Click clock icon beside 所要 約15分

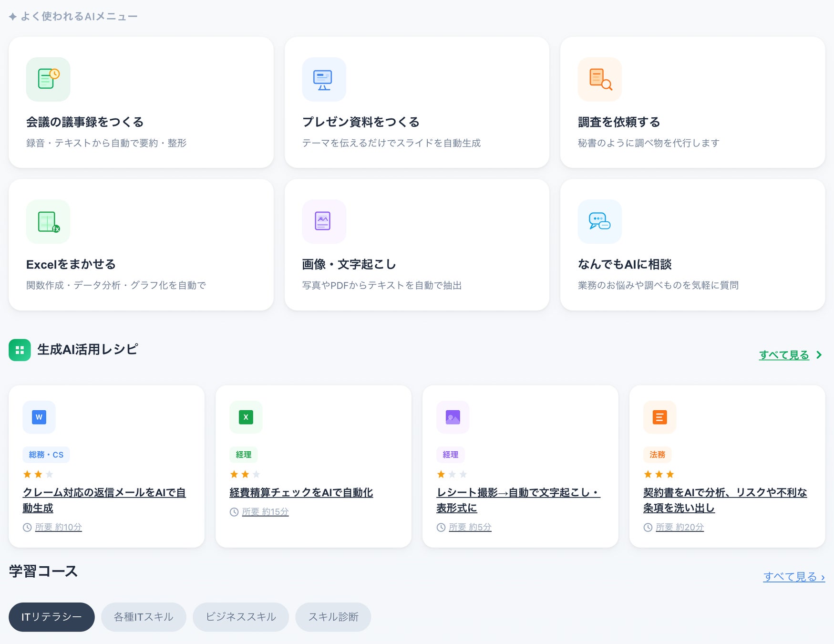click(x=234, y=512)
